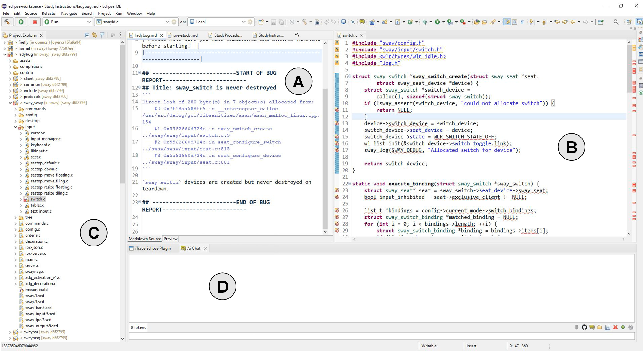The image size is (644, 351).
Task: Toggle Show Whitespace Characters pilcrow button
Action: (x=522, y=22)
